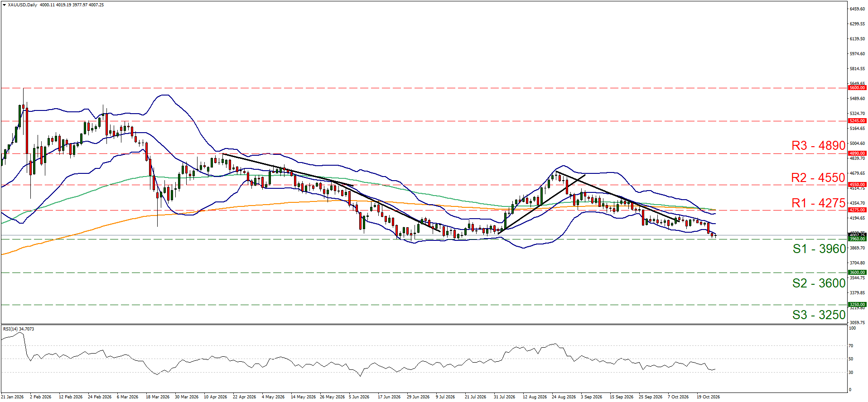Select the 4 May 2026 date marker

click(x=273, y=397)
